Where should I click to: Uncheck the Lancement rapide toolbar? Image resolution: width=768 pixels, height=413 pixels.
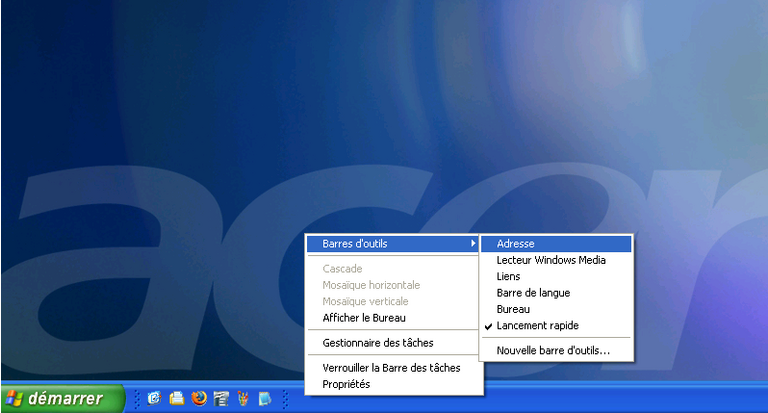click(x=556, y=326)
